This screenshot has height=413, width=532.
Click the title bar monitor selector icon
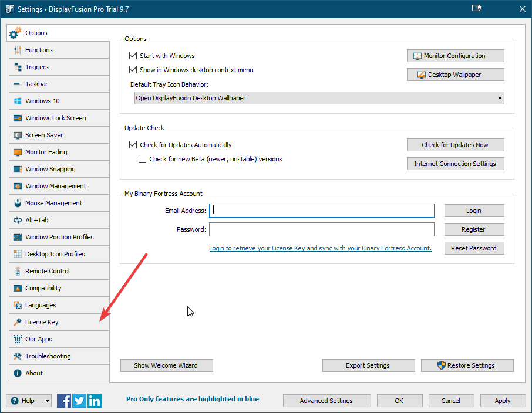pyautogui.click(x=476, y=8)
